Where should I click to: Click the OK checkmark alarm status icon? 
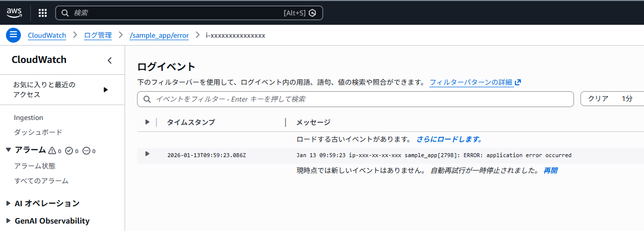(69, 150)
